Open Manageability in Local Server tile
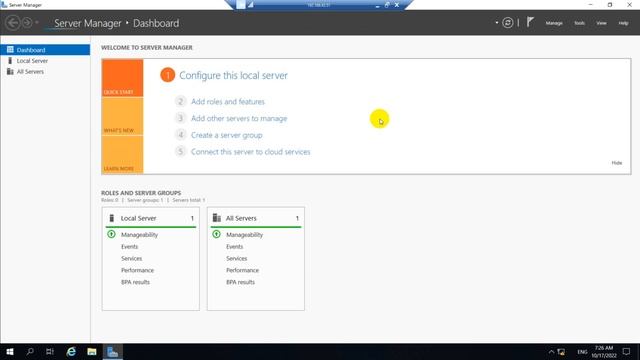This screenshot has height=360, width=640. [x=139, y=235]
